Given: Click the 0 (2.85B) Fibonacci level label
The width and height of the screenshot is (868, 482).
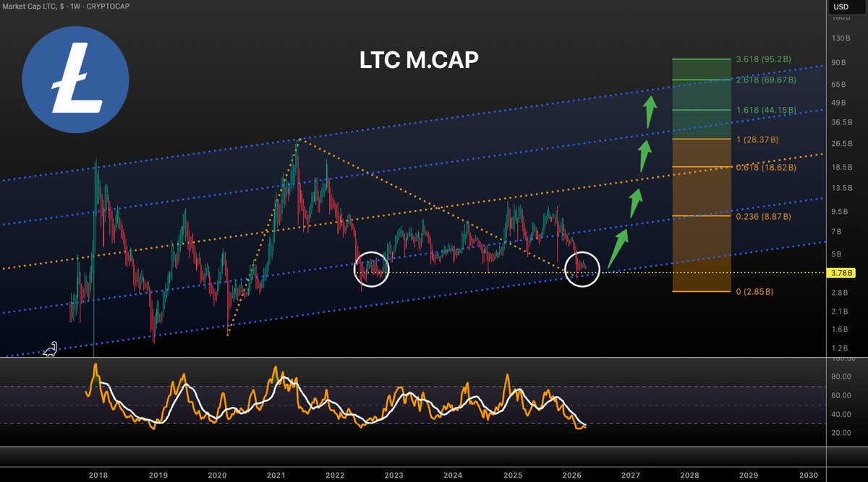Looking at the screenshot, I should click(754, 292).
